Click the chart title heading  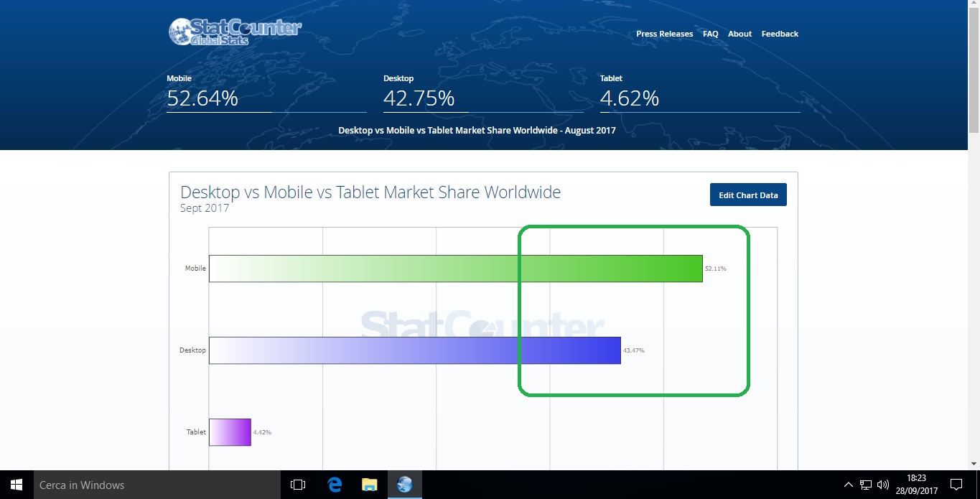[370, 192]
